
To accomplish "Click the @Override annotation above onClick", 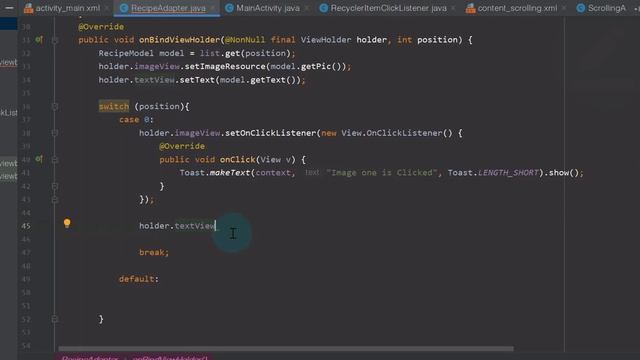I will (x=182, y=146).
